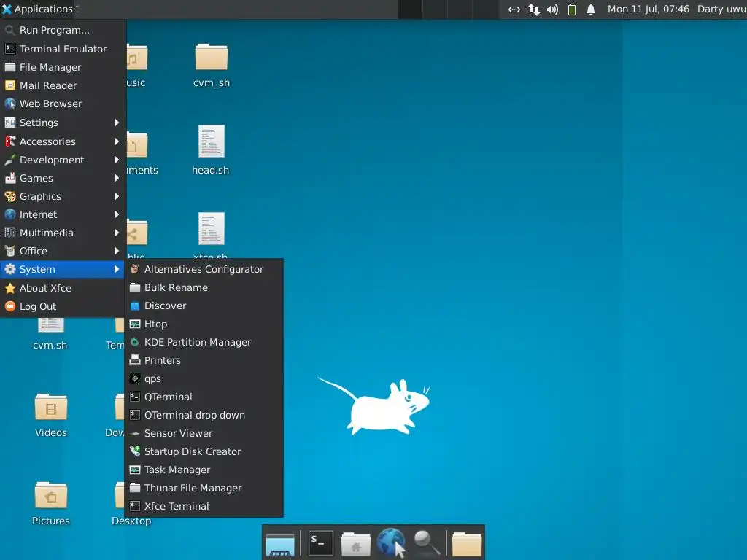Select the Videos folder on desktop
This screenshot has height=560, width=747.
point(51,407)
